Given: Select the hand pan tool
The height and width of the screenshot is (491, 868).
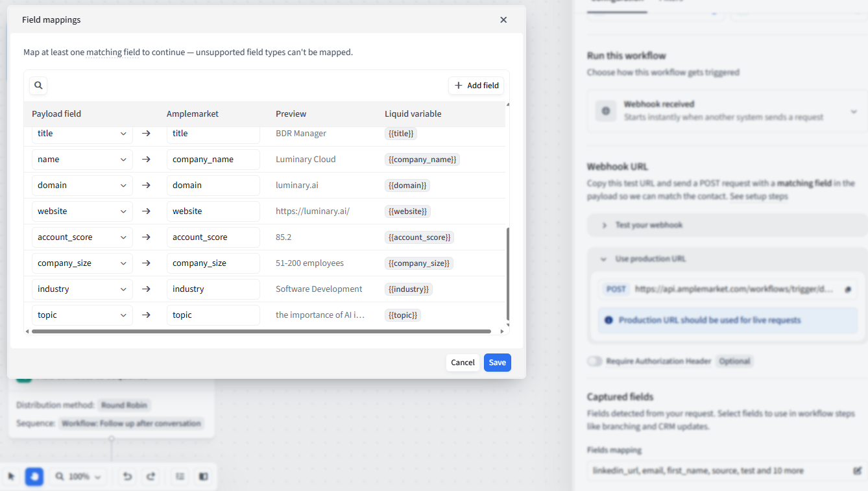Looking at the screenshot, I should click(x=34, y=477).
